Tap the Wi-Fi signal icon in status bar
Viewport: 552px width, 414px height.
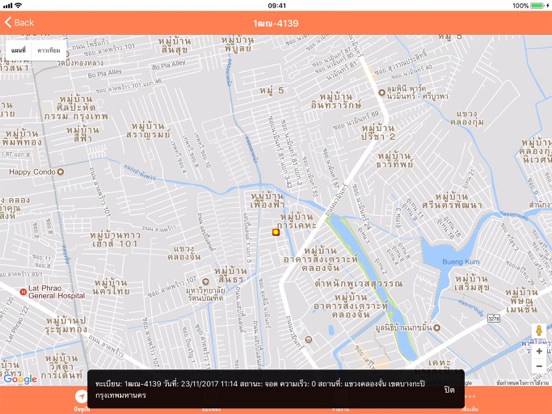(x=18, y=5)
